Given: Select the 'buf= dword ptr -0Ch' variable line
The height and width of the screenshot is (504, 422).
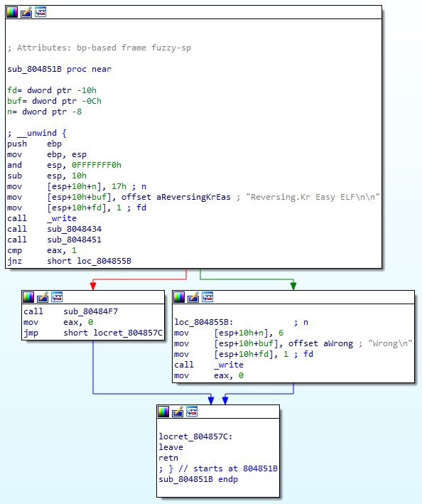Looking at the screenshot, I should tap(54, 101).
